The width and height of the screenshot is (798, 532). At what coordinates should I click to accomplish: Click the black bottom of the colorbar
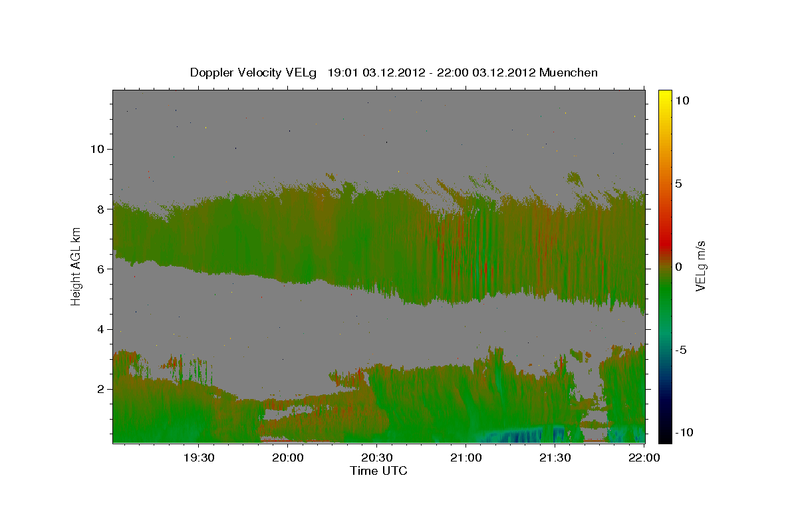pyautogui.click(x=665, y=436)
